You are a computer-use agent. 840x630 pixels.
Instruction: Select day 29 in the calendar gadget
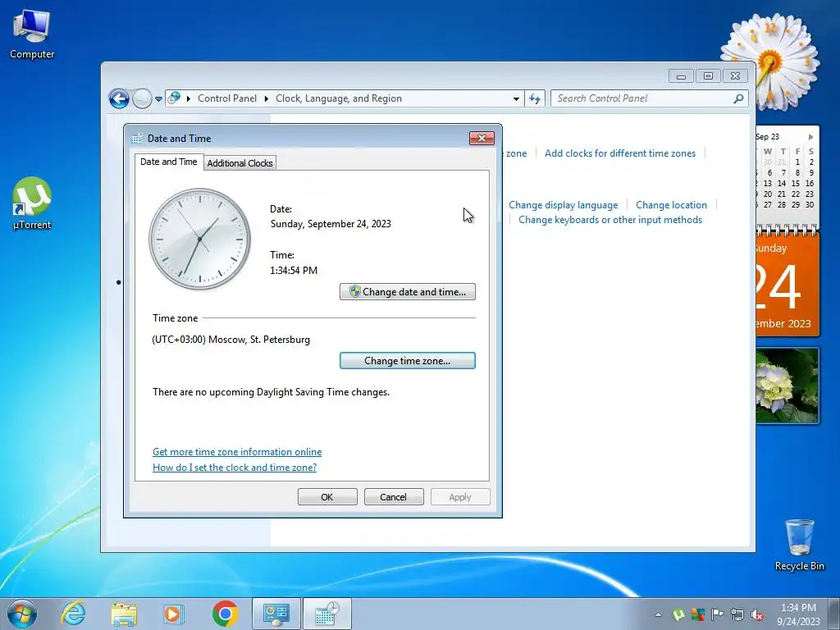click(x=796, y=204)
